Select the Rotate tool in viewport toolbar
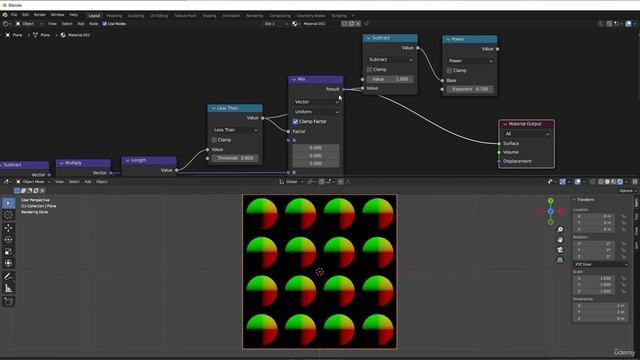This screenshot has height=360, width=640. (9, 240)
